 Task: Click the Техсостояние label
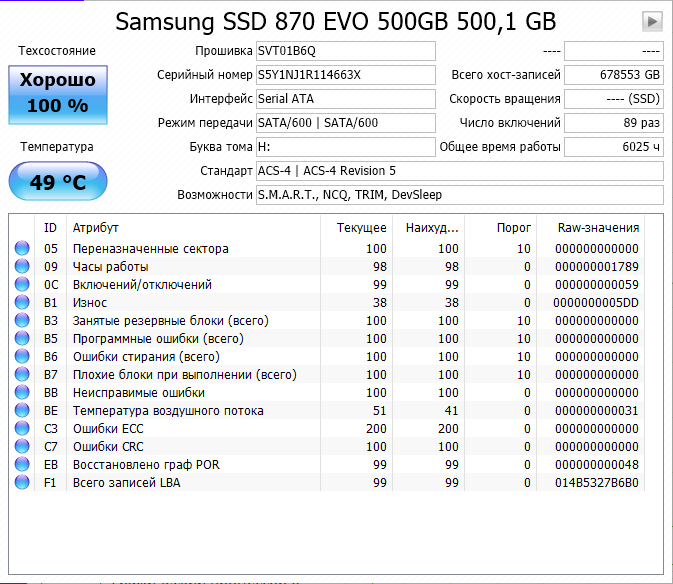point(57,51)
